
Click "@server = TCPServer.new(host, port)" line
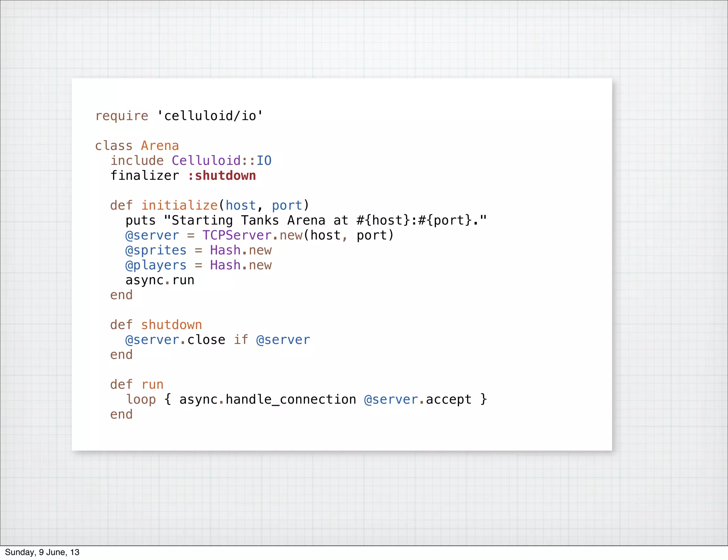click(260, 235)
